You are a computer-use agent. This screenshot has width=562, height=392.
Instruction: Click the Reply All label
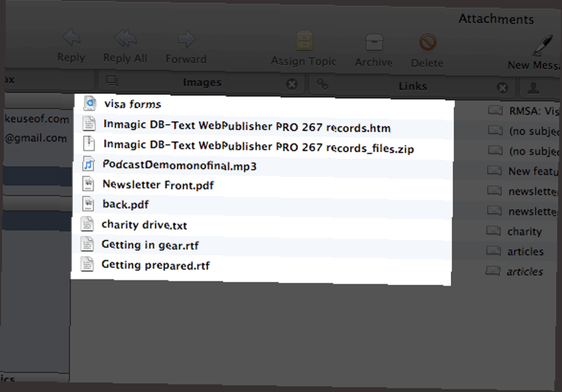pos(125,58)
